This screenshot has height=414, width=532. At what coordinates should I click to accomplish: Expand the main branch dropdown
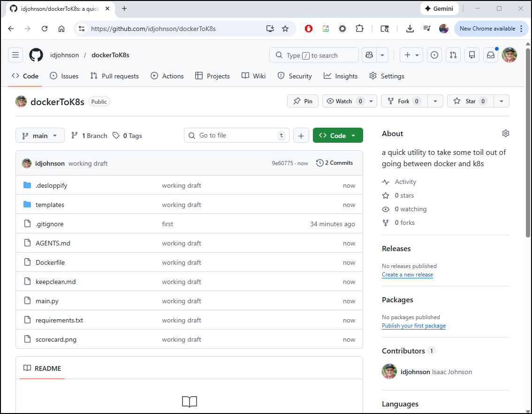[x=40, y=136]
